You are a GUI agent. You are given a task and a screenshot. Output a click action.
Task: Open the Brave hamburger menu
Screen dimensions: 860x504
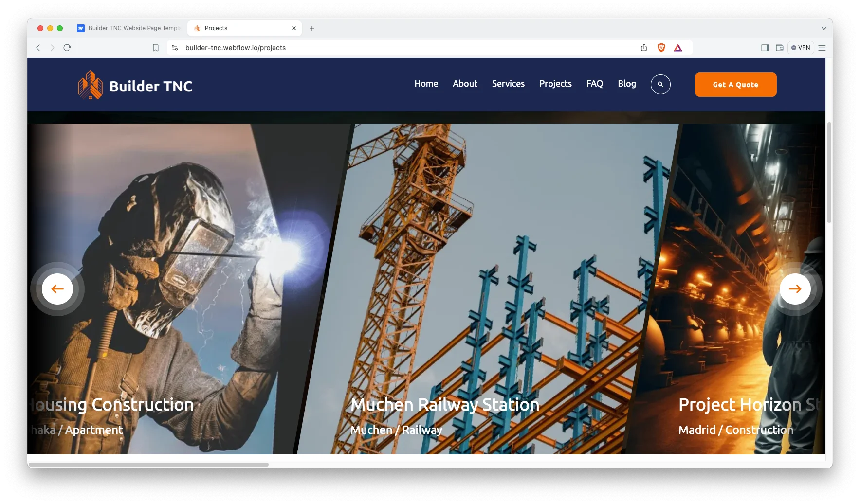pyautogui.click(x=822, y=48)
